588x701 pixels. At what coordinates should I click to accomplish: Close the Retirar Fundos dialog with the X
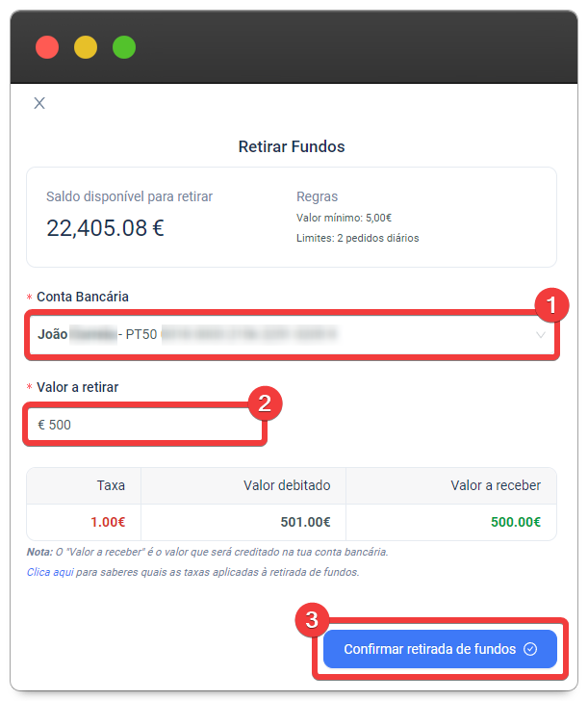click(39, 103)
